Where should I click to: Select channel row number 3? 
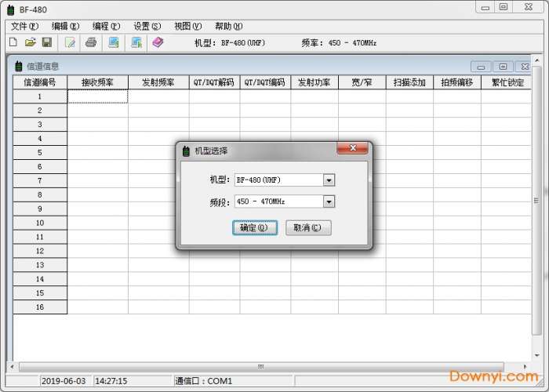click(x=40, y=125)
